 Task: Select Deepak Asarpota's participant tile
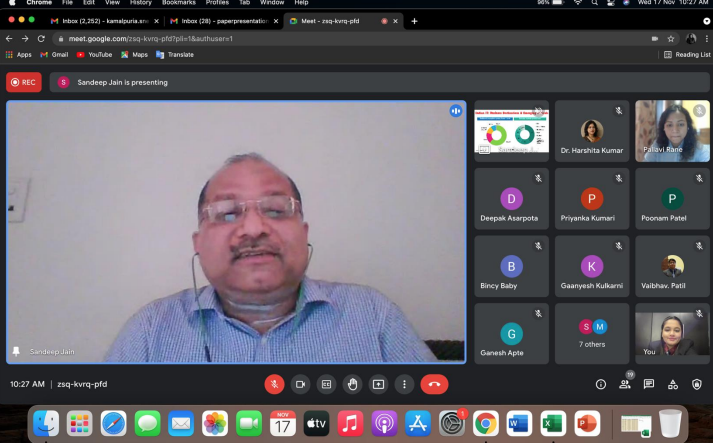tap(512, 199)
